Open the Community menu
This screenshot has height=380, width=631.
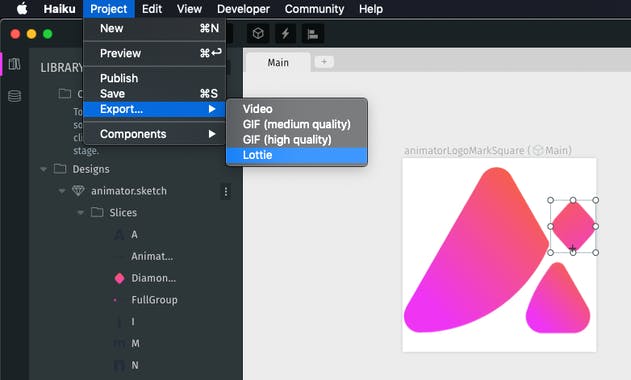tap(314, 8)
